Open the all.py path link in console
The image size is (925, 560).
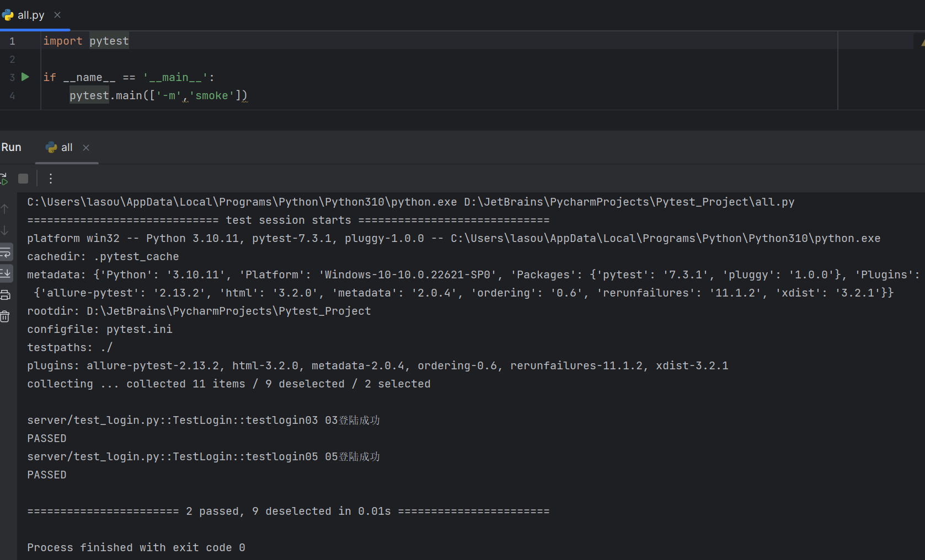coord(629,202)
